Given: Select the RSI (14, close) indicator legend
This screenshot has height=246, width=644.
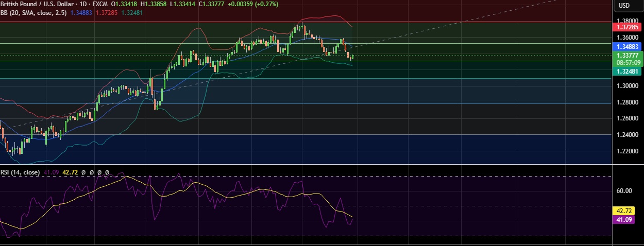Looking at the screenshot, I should coord(20,172).
